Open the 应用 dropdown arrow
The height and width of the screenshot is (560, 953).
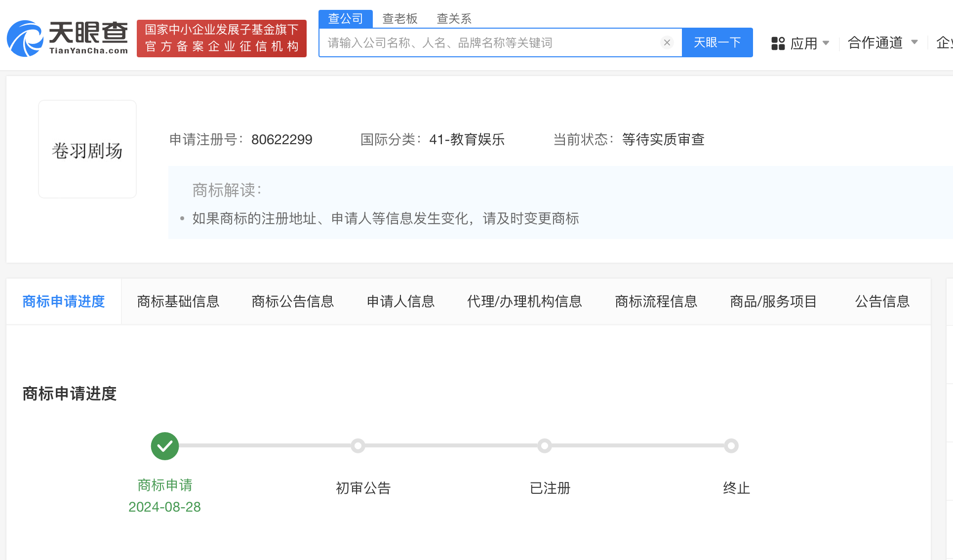827,43
